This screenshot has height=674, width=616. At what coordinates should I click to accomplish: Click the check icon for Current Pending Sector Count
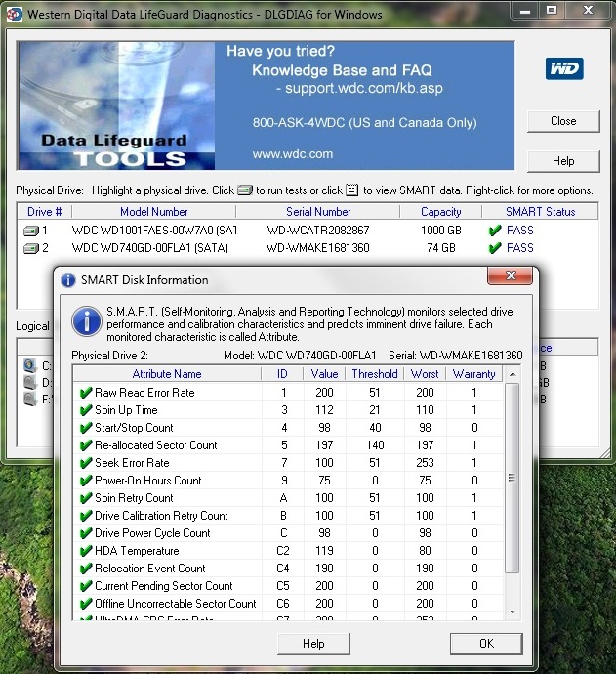coord(86,586)
